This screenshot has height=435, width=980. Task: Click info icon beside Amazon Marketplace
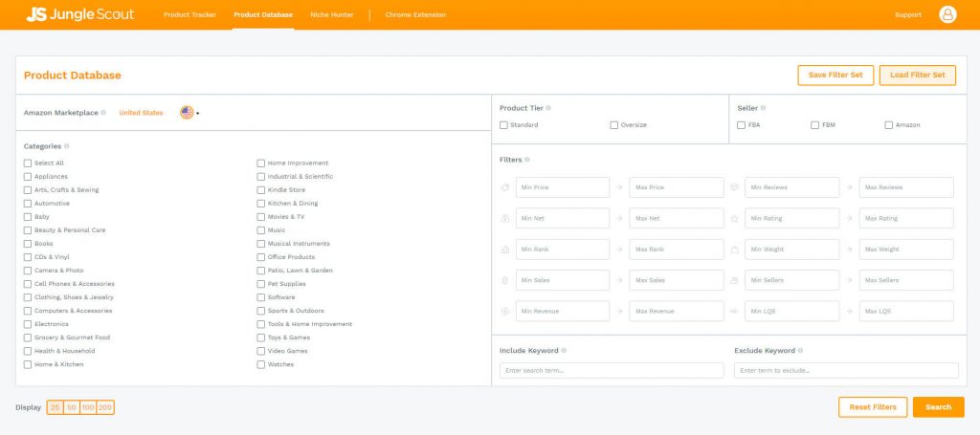[103, 113]
